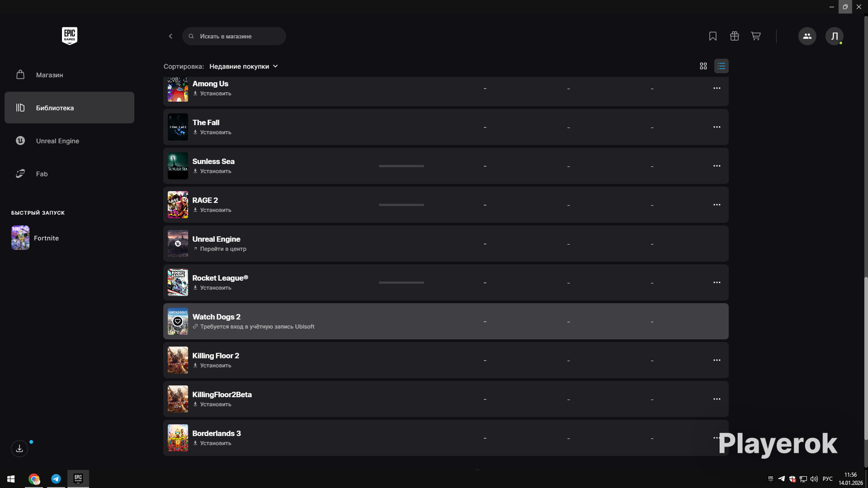
Task: Go back with the arrow beside search
Action: [170, 36]
